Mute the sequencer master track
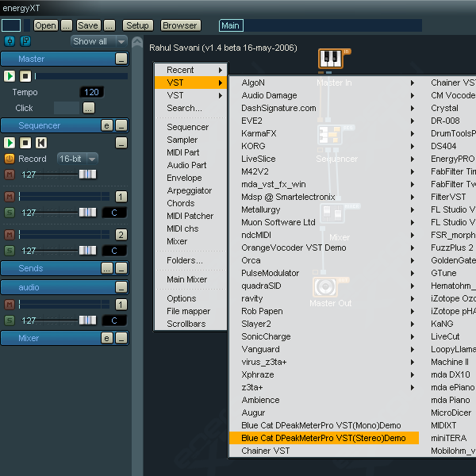Screen dimensions: 476x476 coord(10,175)
